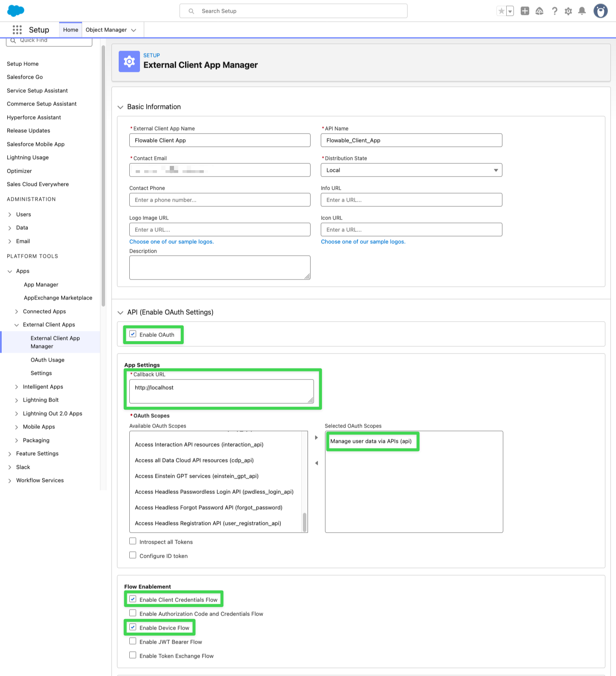Open Salesforce Go in sidebar
Screen dimensions: 616x676
pos(25,77)
